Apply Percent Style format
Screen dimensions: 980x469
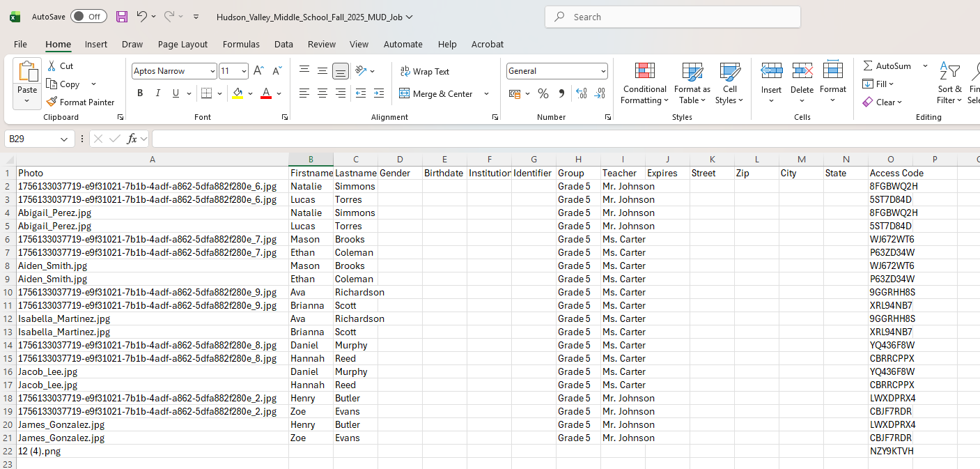pyautogui.click(x=543, y=93)
